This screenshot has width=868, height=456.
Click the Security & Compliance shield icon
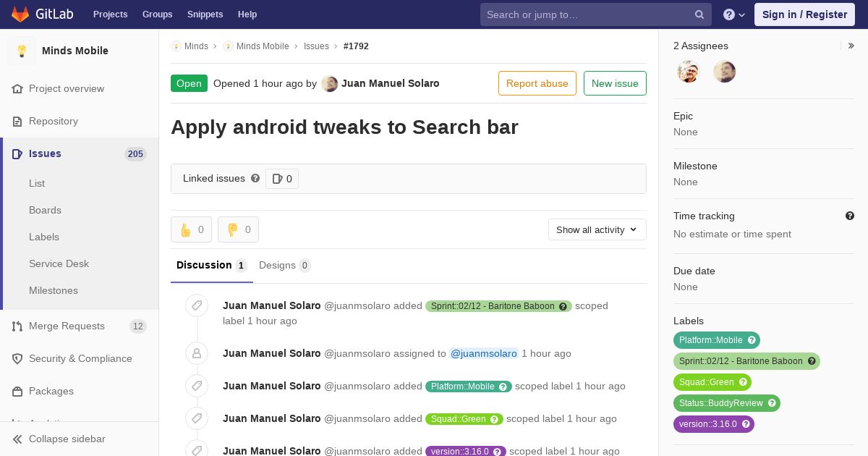point(17,358)
